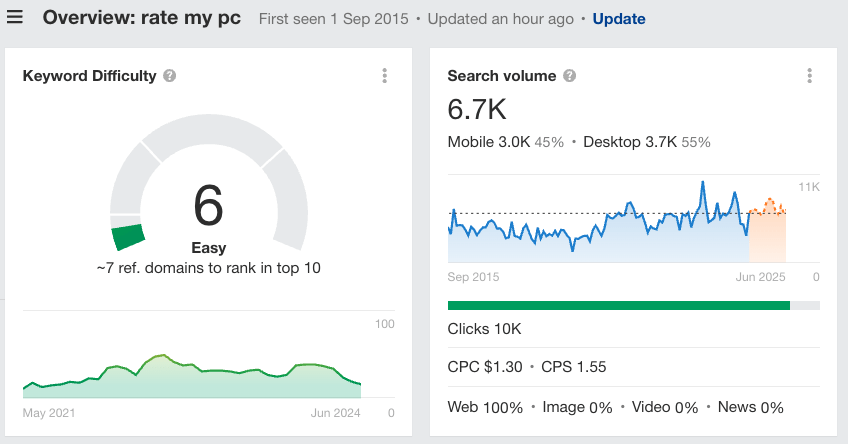Click the Update link
The width and height of the screenshot is (848, 444).
(x=619, y=19)
